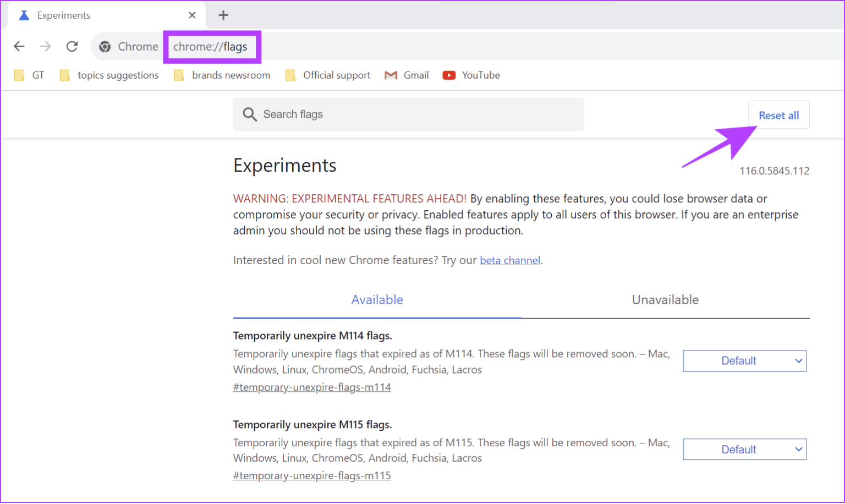Switch to the Unavailable tab
The width and height of the screenshot is (845, 504).
coord(665,300)
